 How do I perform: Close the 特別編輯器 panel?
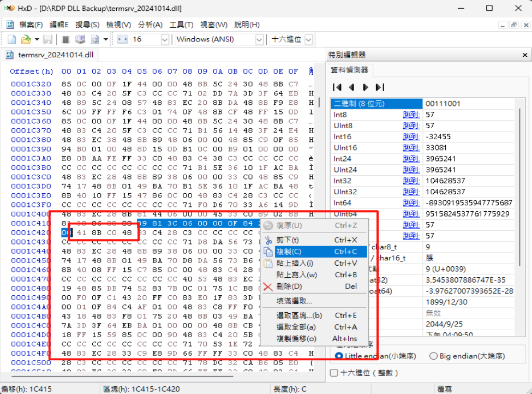tap(525, 55)
